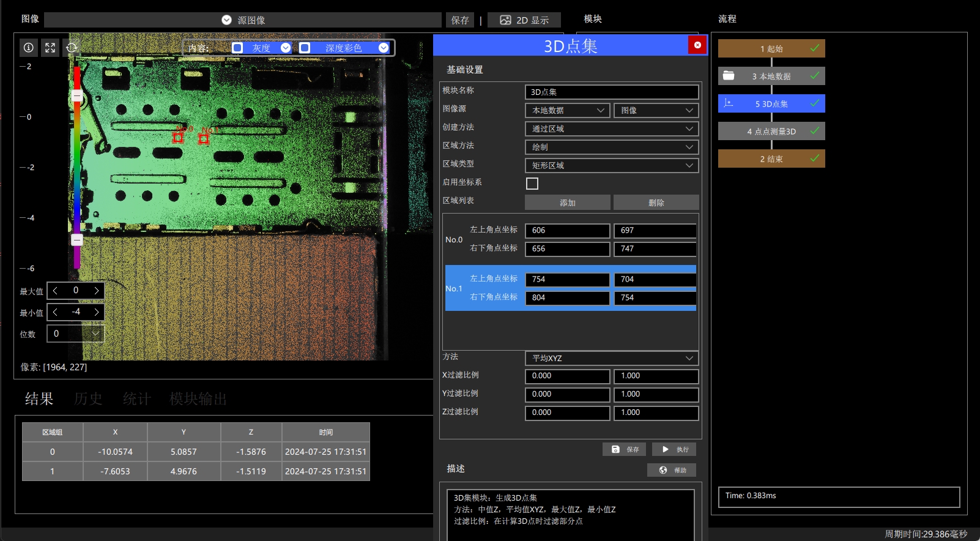This screenshot has height=541, width=980.
Task: Switch to the 统计 tab
Action: 137,399
